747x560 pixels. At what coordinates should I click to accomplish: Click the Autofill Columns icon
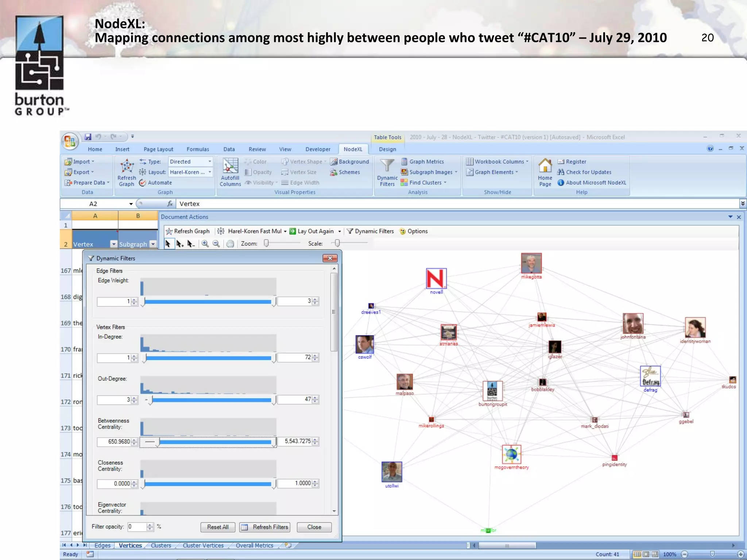(230, 172)
